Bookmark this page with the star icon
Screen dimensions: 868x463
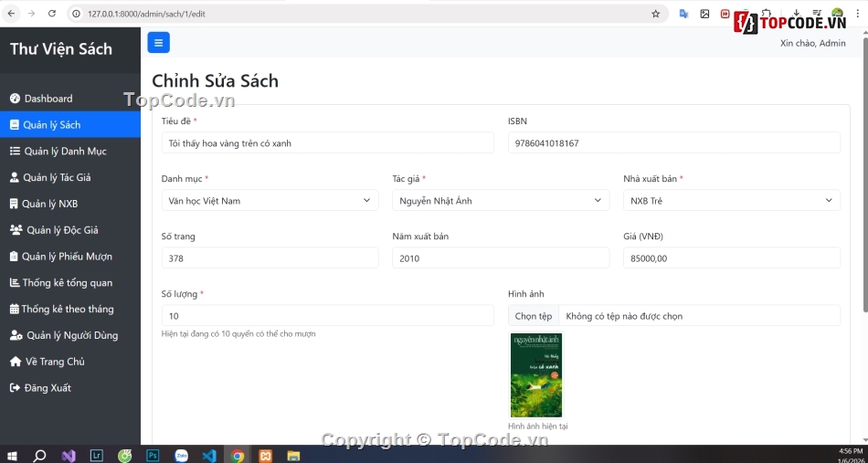(655, 14)
